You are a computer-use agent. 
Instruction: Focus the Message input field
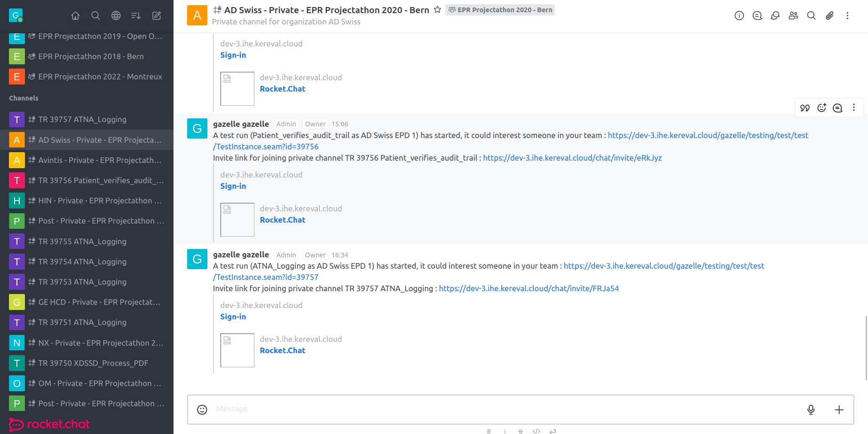point(503,409)
